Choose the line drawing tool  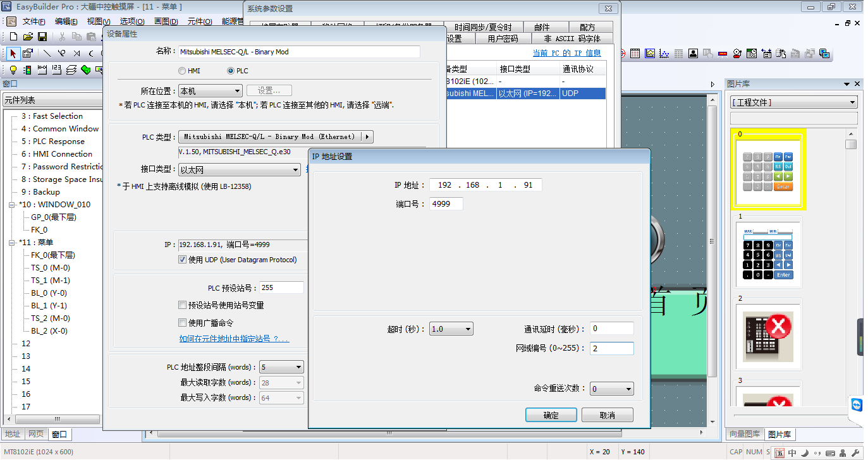pos(47,53)
